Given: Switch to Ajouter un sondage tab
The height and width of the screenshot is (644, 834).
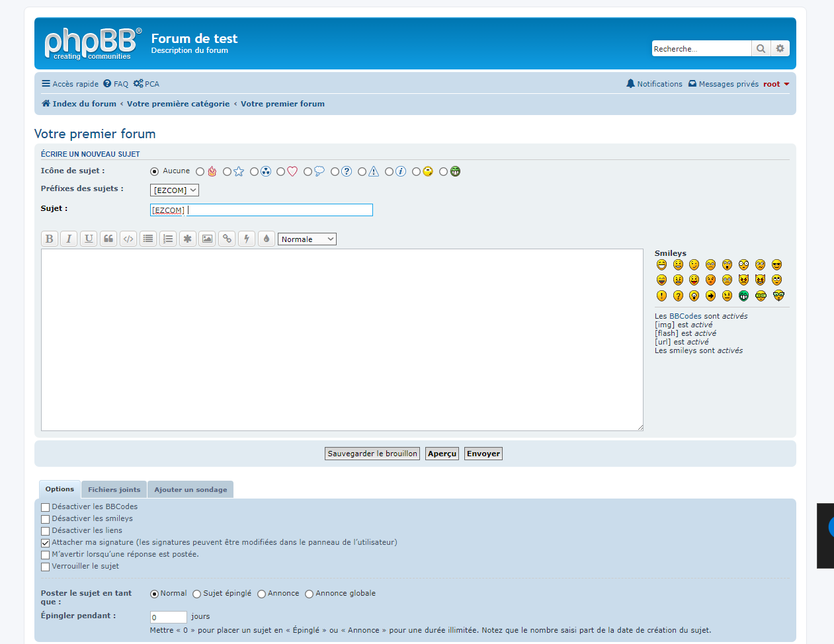Looking at the screenshot, I should click(190, 490).
